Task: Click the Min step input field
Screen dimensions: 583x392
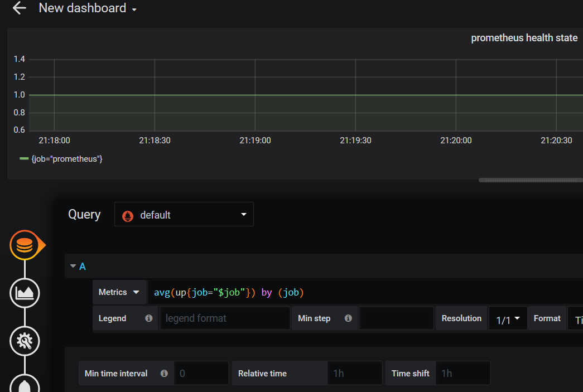Action: (396, 318)
